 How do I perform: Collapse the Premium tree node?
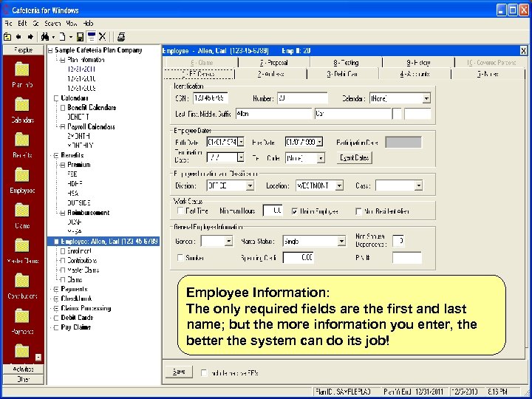[x=62, y=166]
